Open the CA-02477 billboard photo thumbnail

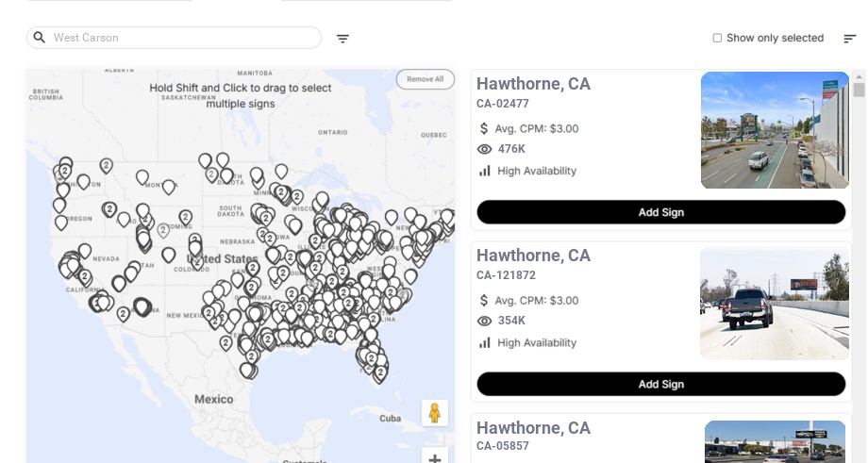tap(775, 130)
